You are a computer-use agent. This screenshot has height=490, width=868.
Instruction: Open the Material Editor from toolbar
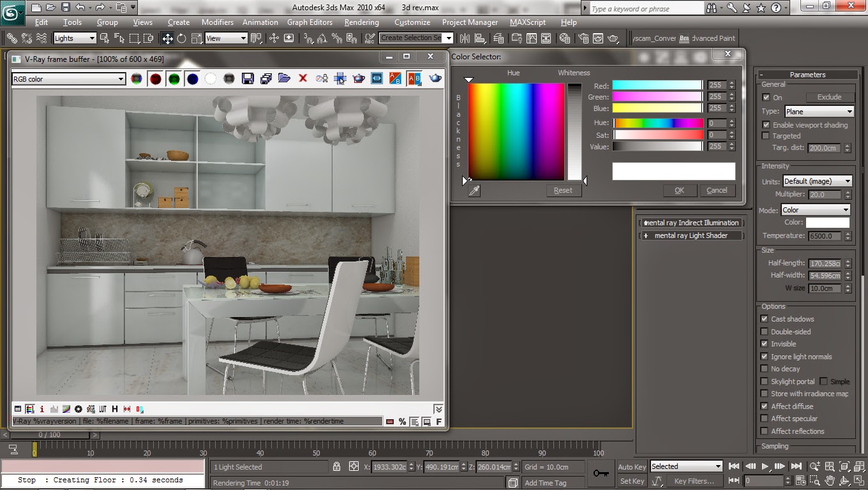coord(565,38)
